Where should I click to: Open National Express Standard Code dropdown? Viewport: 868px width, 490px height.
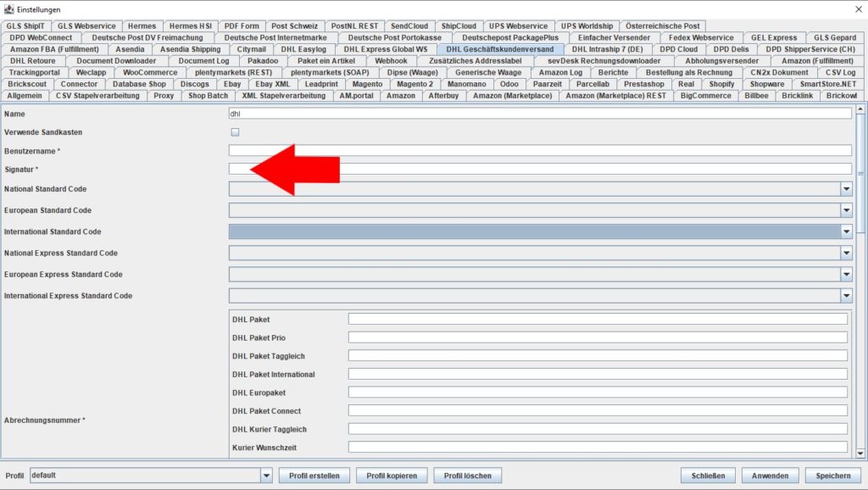[846, 253]
